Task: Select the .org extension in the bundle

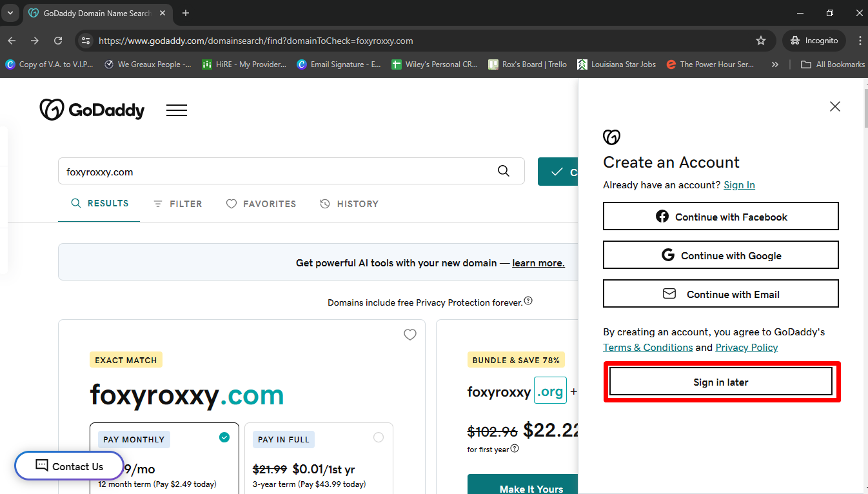Action: (x=550, y=391)
